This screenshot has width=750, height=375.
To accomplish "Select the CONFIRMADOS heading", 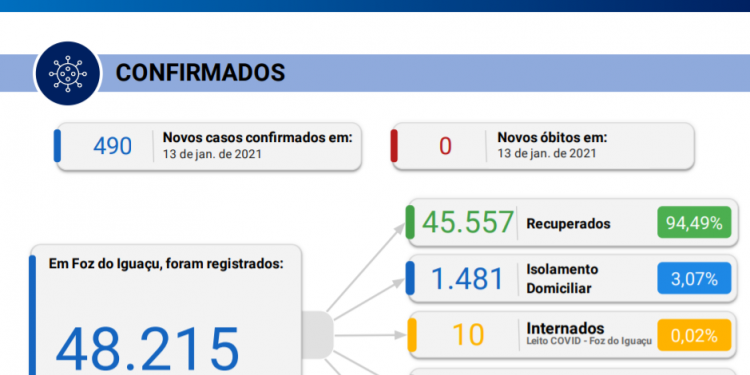I will 200,73.
